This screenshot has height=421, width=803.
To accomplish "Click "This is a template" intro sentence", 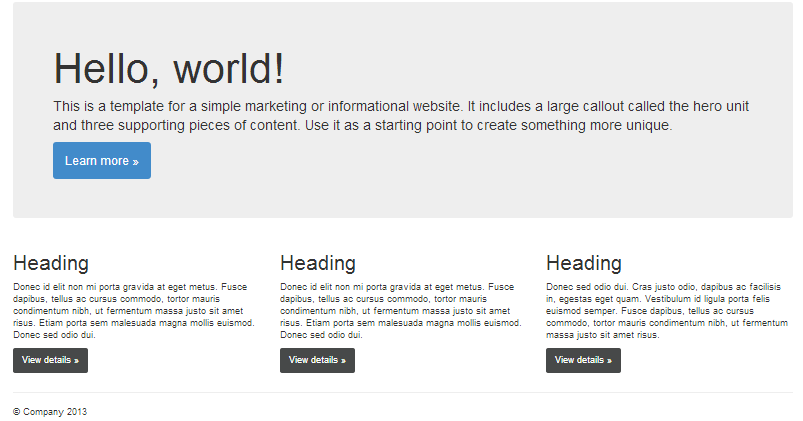I will pos(110,106).
